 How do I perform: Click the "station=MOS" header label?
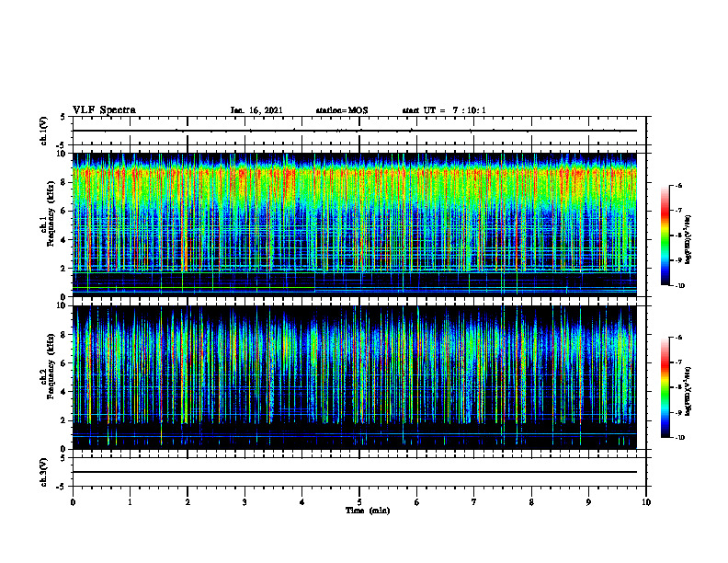pyautogui.click(x=342, y=110)
